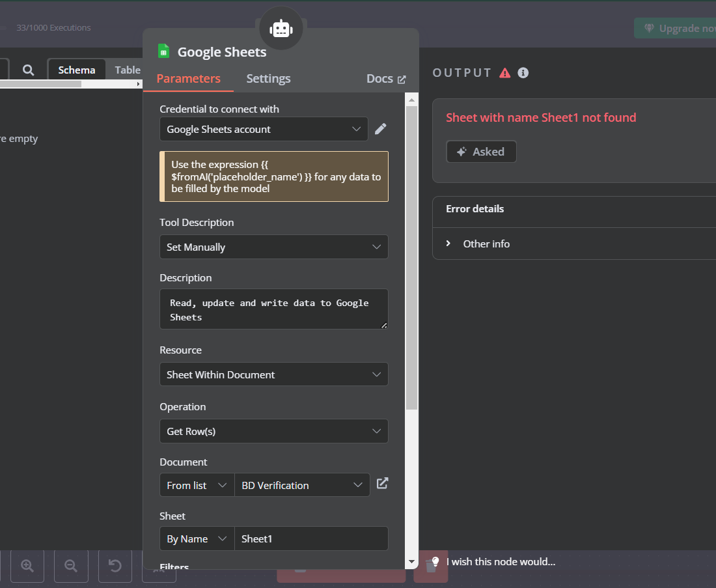The height and width of the screenshot is (588, 716).
Task: Click the 33/1000 Executions usage text
Action: pos(53,27)
